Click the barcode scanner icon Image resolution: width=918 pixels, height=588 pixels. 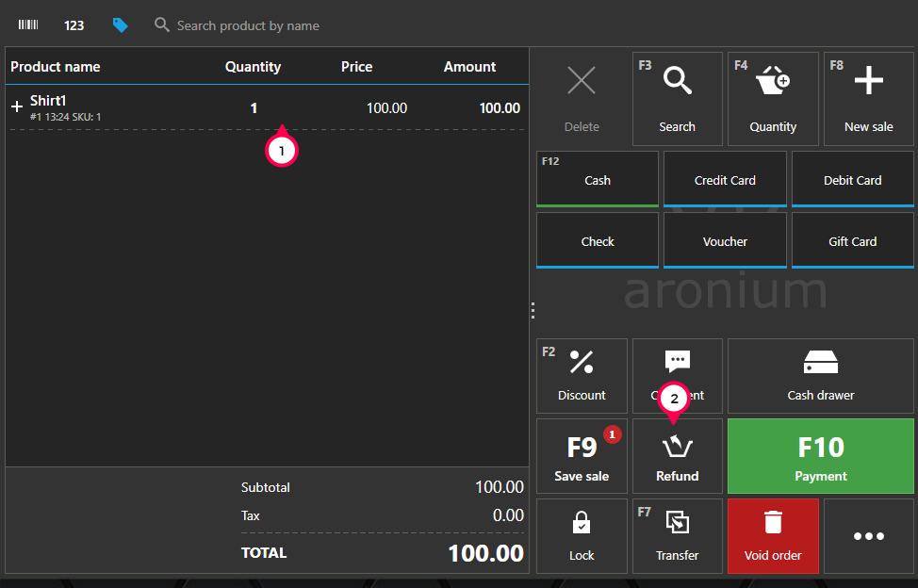click(x=28, y=25)
